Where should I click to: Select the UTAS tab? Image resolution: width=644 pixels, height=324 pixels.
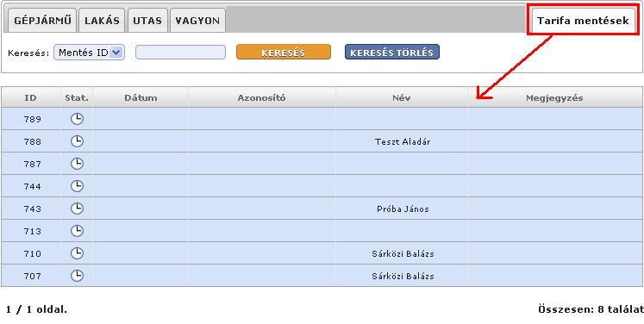[147, 21]
